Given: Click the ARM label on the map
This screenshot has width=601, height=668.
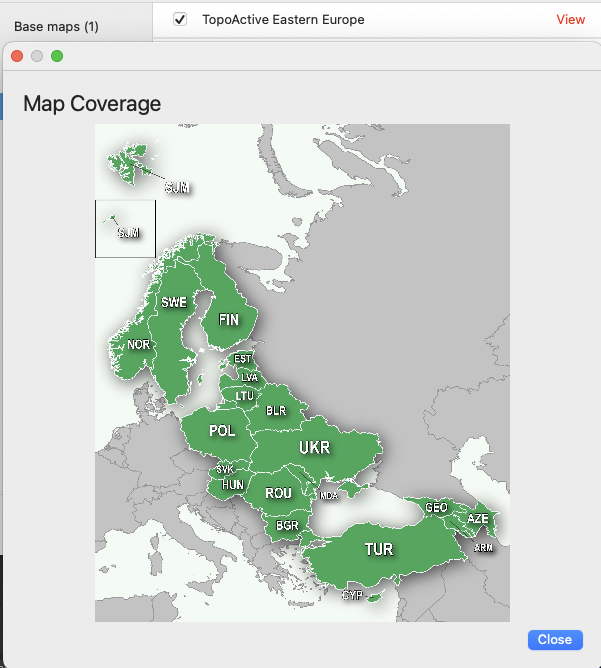Looking at the screenshot, I should click(483, 547).
